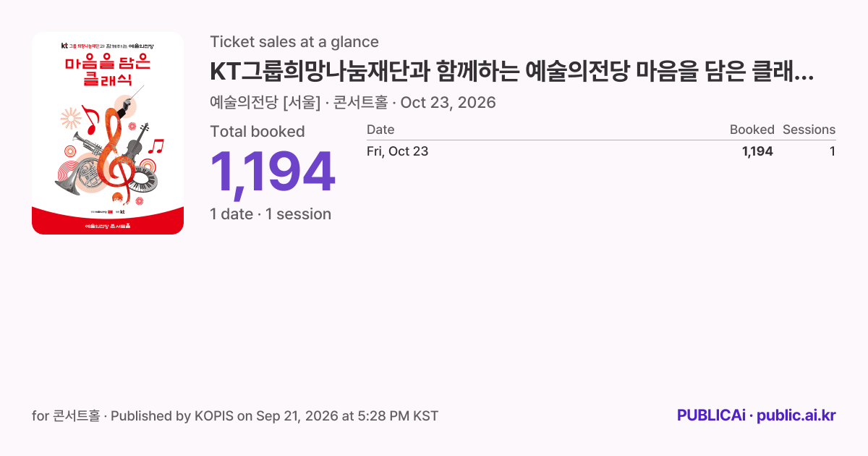The height and width of the screenshot is (456, 868).
Task: Click the Sessions column header
Action: tap(809, 130)
